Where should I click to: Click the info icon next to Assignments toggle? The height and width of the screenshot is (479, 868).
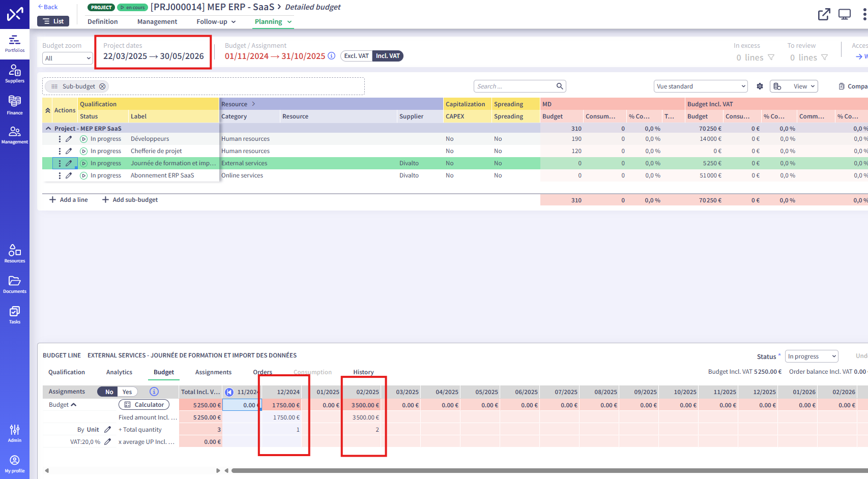pyautogui.click(x=154, y=392)
